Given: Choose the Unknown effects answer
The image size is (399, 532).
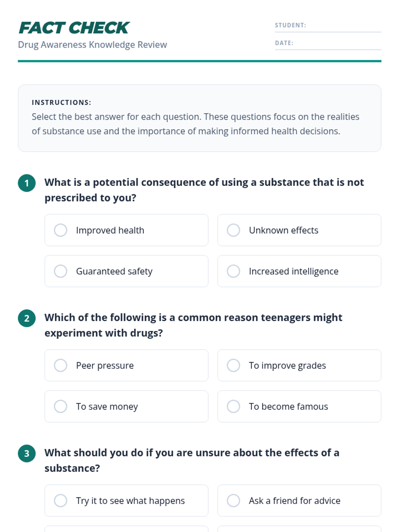Looking at the screenshot, I should pos(299,230).
